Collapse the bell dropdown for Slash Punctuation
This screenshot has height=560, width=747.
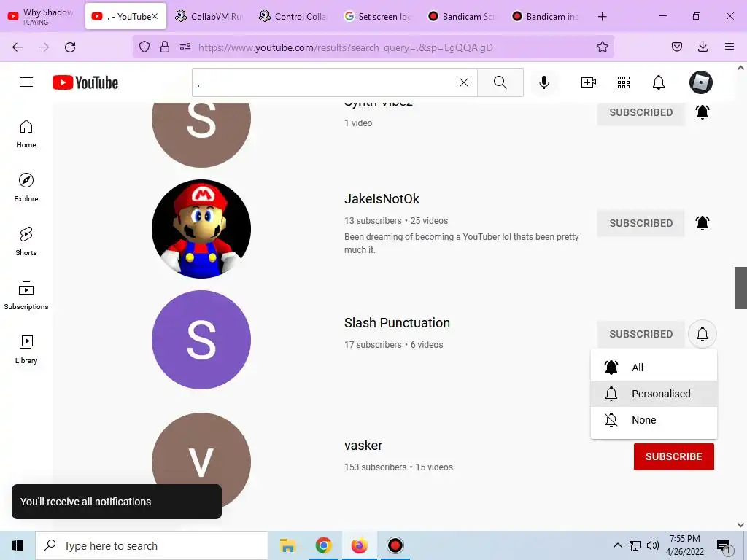pyautogui.click(x=703, y=334)
